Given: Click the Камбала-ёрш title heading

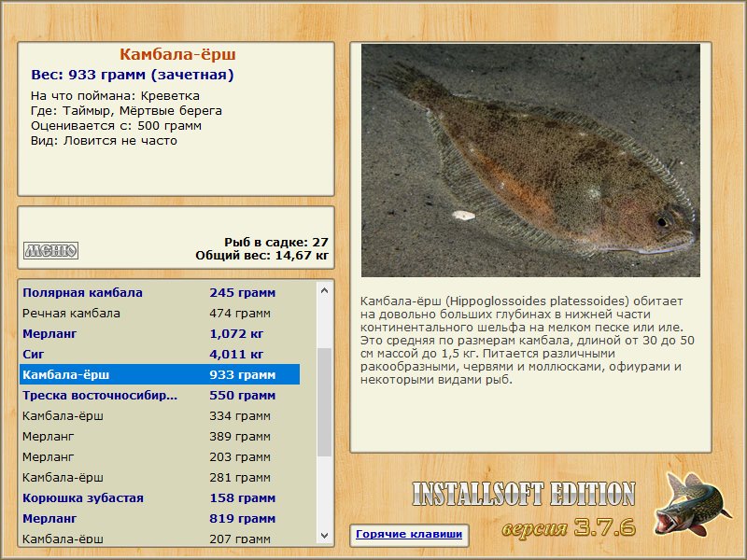Looking at the screenshot, I should (x=177, y=54).
